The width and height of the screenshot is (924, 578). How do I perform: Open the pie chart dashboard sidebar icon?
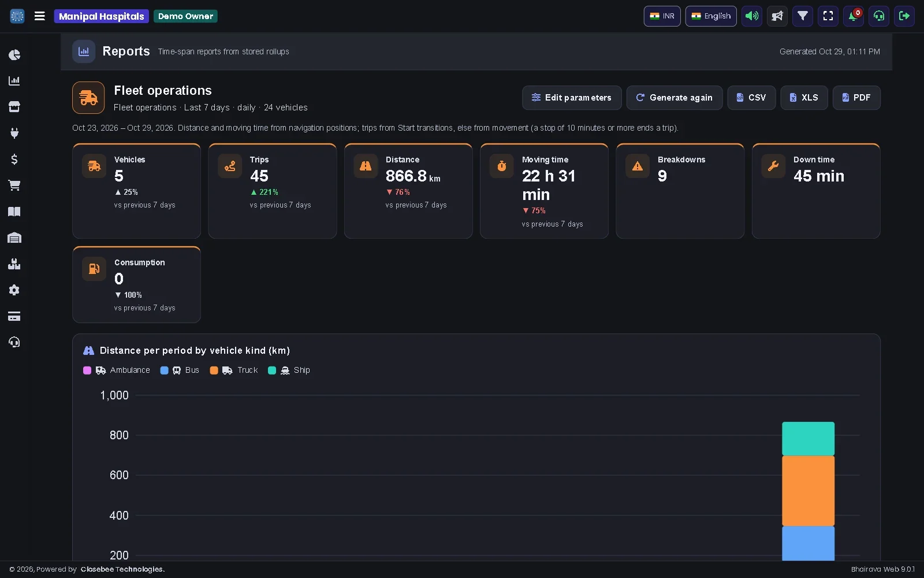tap(14, 55)
